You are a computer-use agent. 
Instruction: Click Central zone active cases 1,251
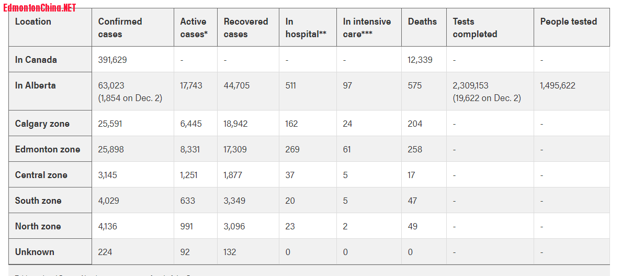point(189,175)
